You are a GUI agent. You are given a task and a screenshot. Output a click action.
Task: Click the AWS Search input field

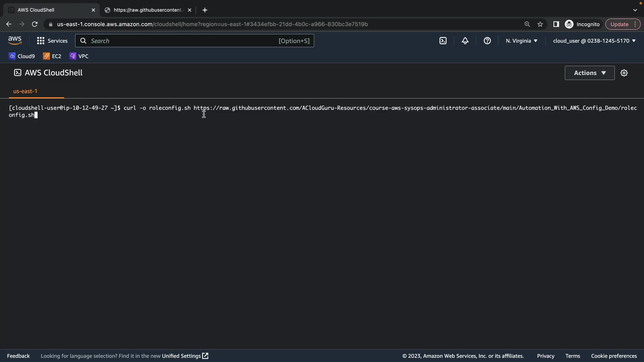[x=183, y=41]
